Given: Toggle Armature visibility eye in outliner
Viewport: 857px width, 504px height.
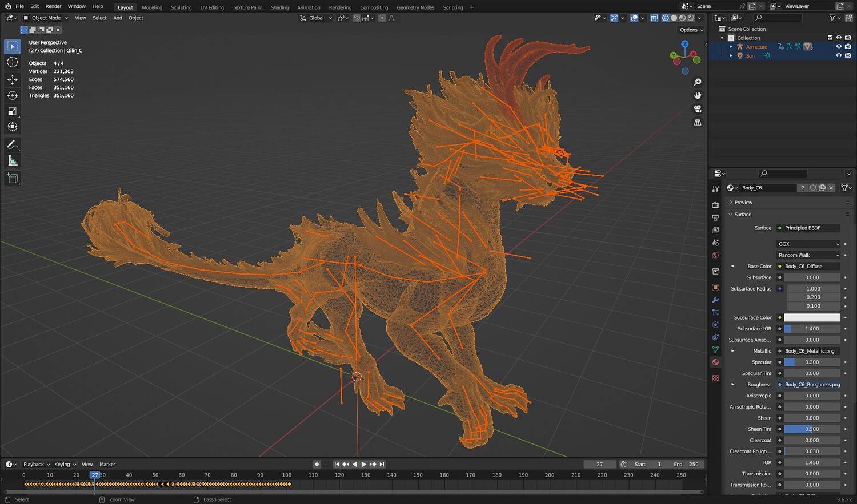Looking at the screenshot, I should 839,47.
